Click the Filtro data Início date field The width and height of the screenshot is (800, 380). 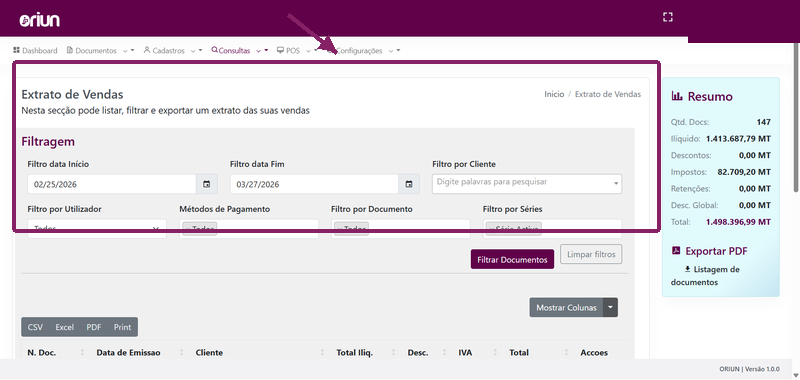(112, 184)
